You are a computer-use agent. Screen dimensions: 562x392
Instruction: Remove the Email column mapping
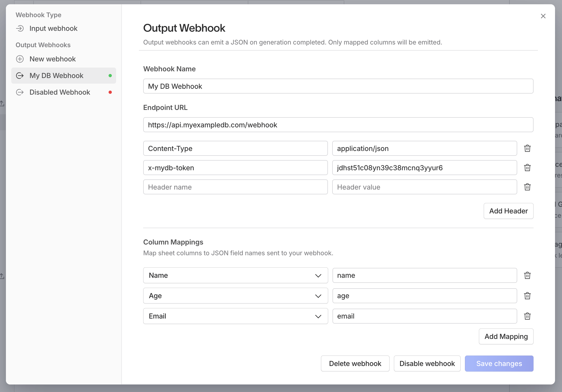(x=527, y=316)
